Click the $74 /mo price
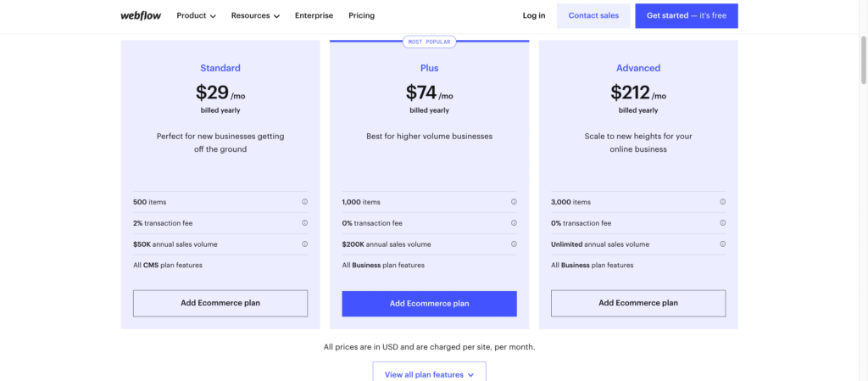This screenshot has width=868, height=381. [x=429, y=92]
